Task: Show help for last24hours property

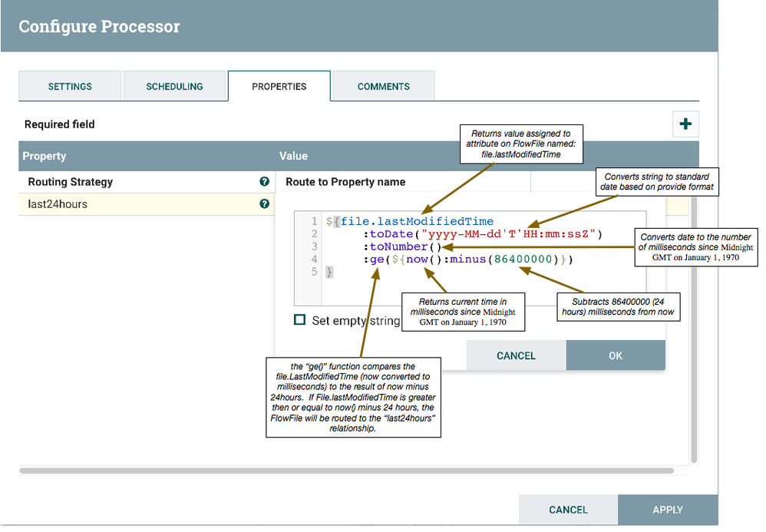Action: 264,203
